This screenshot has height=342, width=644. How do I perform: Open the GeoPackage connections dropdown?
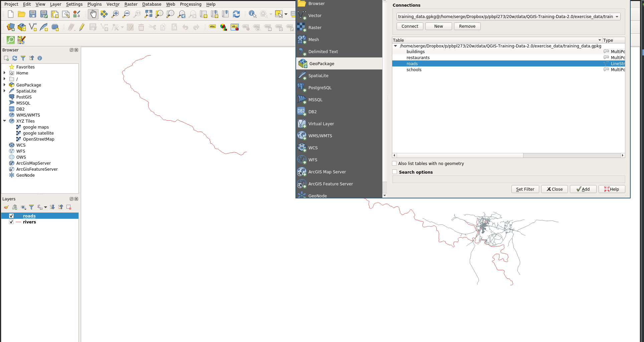tap(617, 17)
